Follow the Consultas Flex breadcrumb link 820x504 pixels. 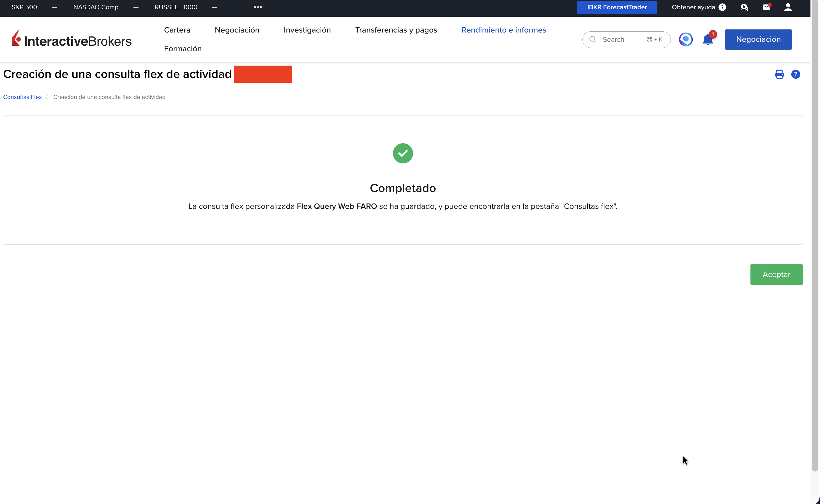[x=22, y=97]
